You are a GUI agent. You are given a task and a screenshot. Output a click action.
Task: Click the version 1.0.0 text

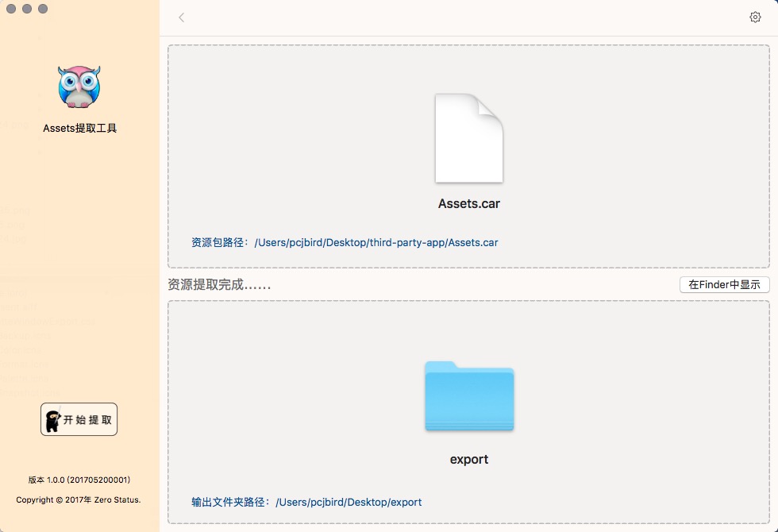(x=79, y=480)
